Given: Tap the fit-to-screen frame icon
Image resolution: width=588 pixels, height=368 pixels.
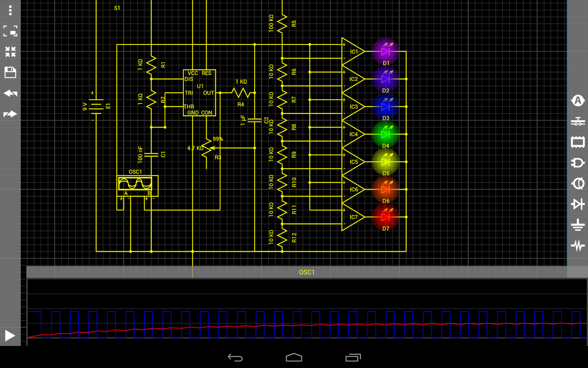Looking at the screenshot, I should click(x=10, y=31).
